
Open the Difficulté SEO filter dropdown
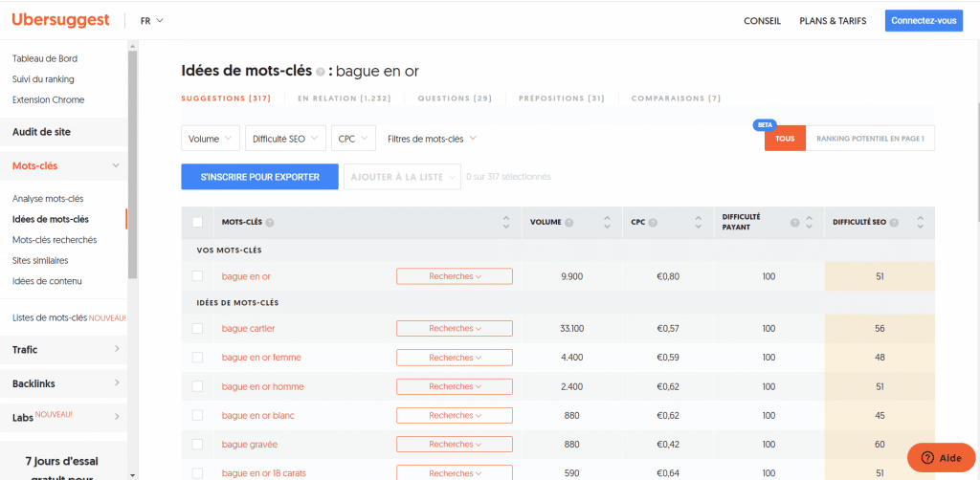(x=285, y=139)
